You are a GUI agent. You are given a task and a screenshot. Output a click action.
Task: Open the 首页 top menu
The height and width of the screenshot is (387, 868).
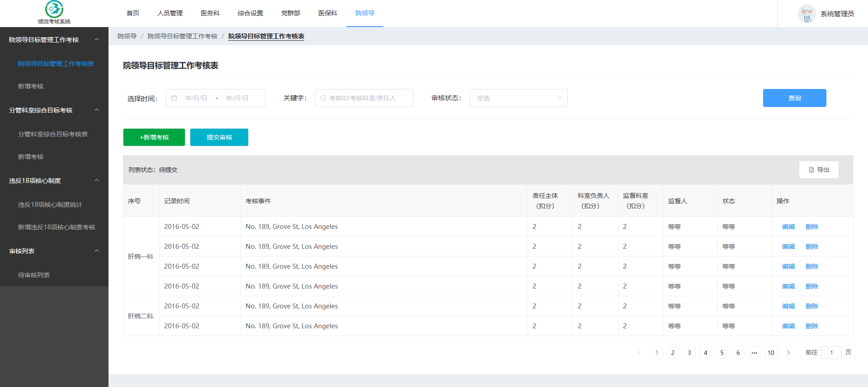(x=133, y=13)
